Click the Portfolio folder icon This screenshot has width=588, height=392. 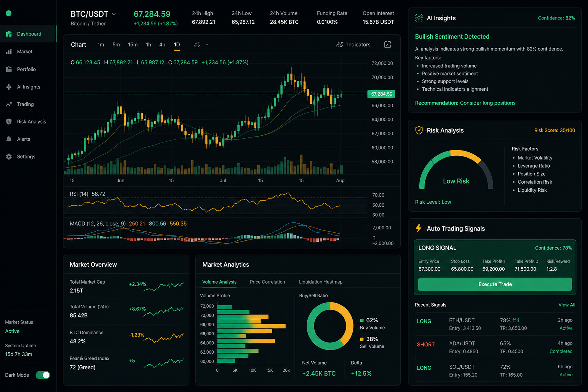click(9, 69)
